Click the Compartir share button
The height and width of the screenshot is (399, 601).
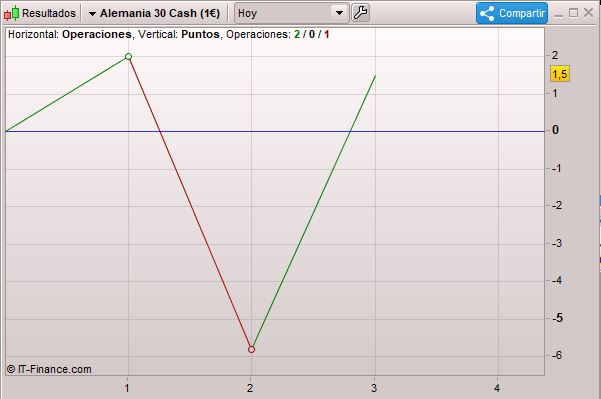[x=512, y=13]
